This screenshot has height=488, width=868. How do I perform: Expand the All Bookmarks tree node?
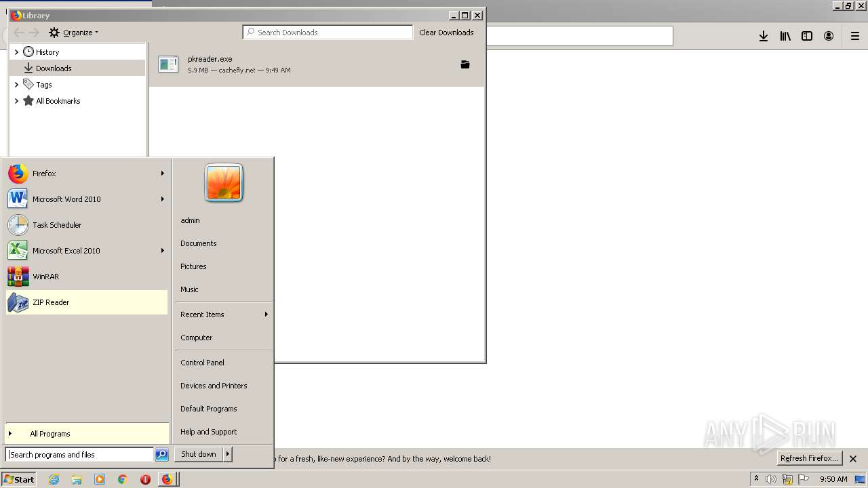16,101
